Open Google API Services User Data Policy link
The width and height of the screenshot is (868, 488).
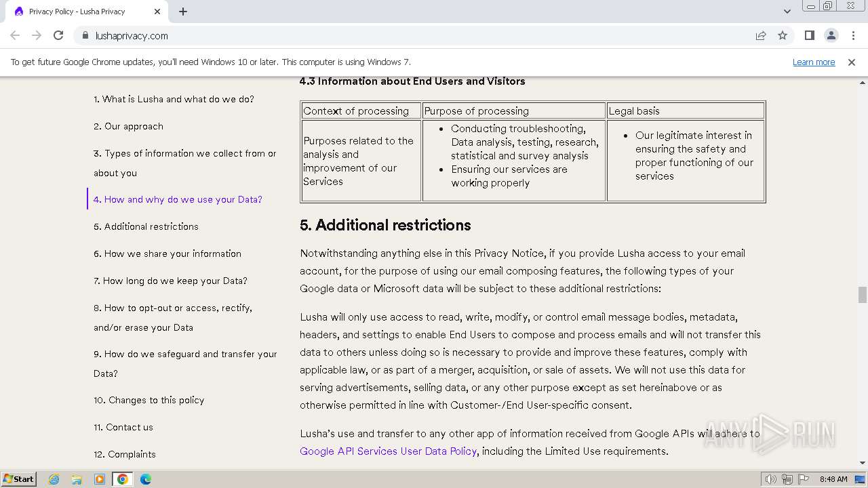click(389, 451)
